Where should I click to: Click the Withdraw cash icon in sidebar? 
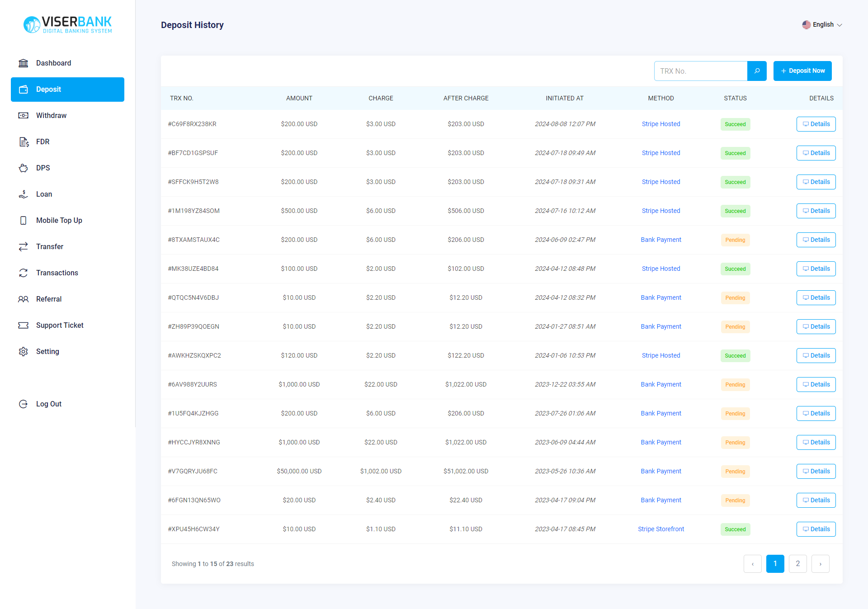click(x=23, y=116)
